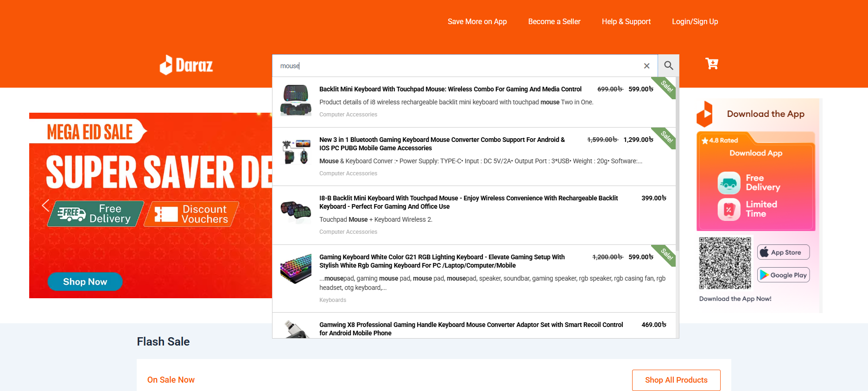Open Save More on App link
Image resolution: width=868 pixels, height=391 pixels.
pyautogui.click(x=477, y=21)
